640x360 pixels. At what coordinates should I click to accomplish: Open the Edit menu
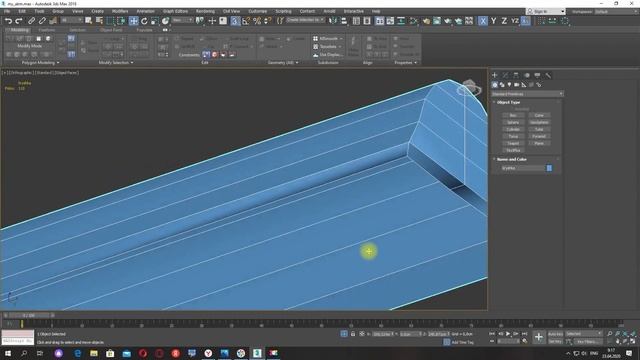(22, 11)
